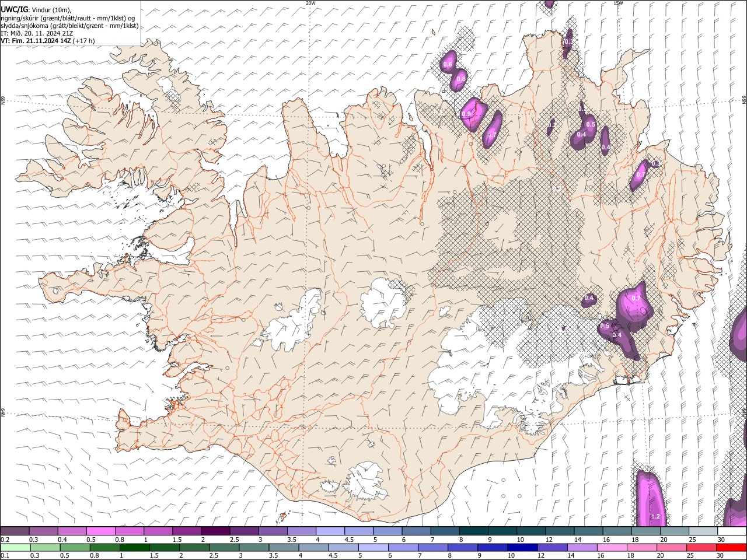Click the 20W longitude label
The height and width of the screenshot is (560, 747).
311,3
